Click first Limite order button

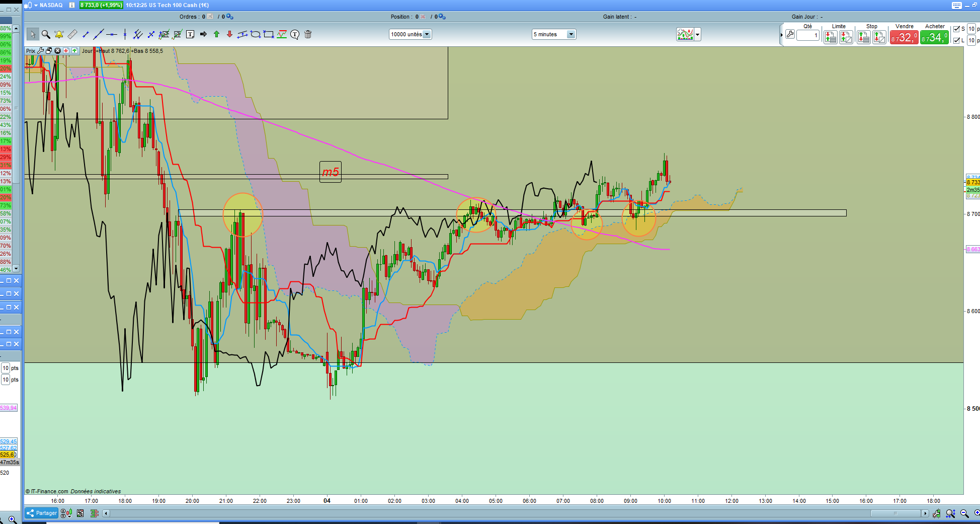click(x=831, y=37)
